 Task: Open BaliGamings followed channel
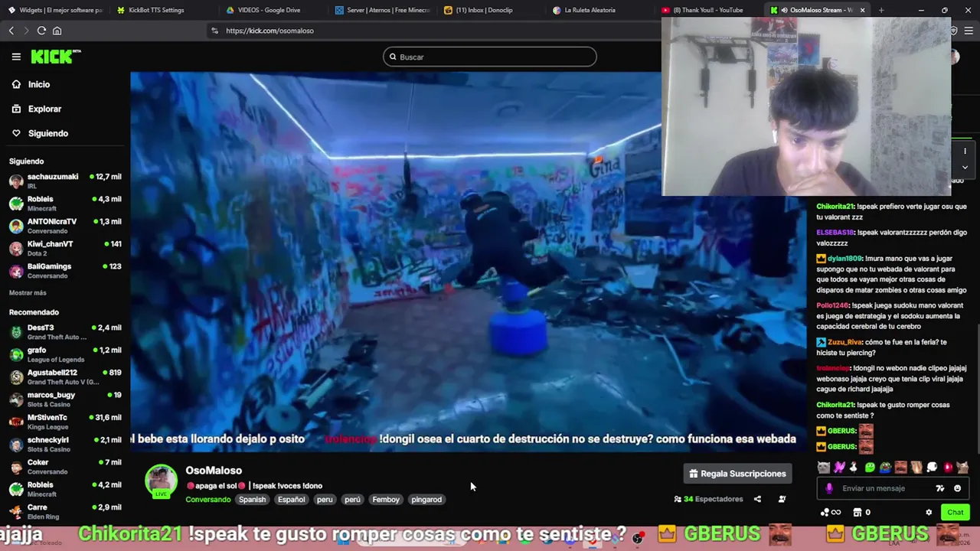pyautogui.click(x=65, y=271)
